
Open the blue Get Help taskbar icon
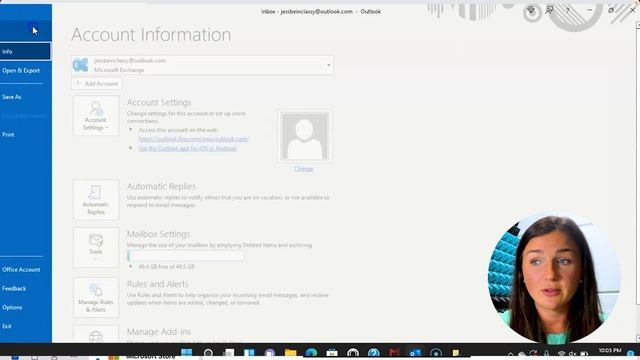point(373,353)
